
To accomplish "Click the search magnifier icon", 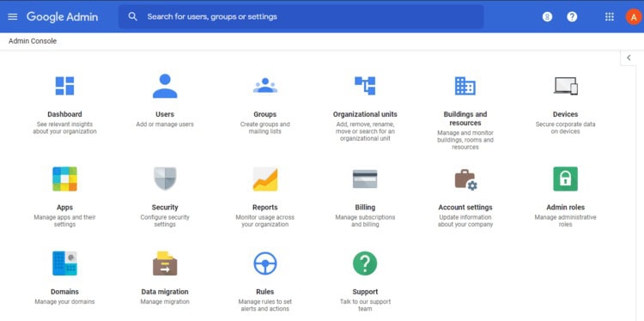I will click(x=132, y=17).
